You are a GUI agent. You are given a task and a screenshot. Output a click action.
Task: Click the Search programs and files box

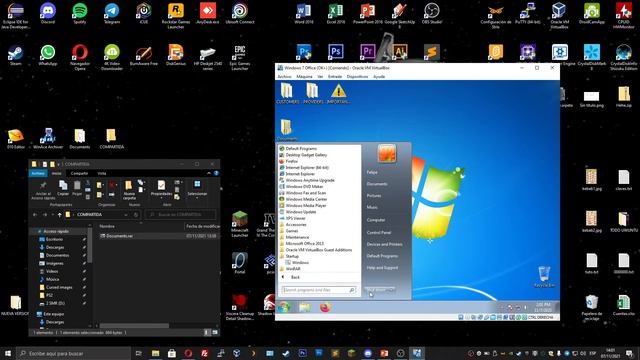coord(319,290)
